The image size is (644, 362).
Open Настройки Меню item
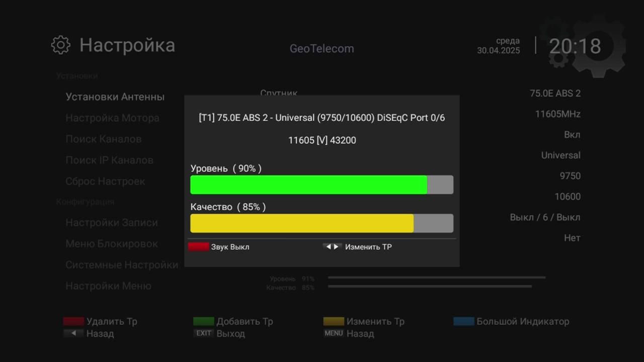click(108, 286)
